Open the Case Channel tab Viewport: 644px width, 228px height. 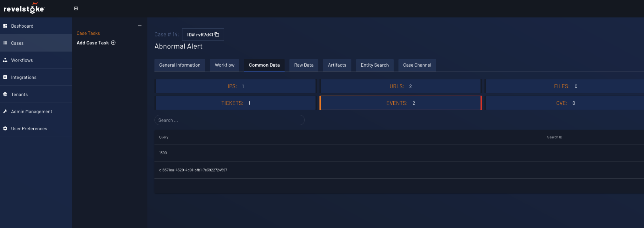point(417,65)
